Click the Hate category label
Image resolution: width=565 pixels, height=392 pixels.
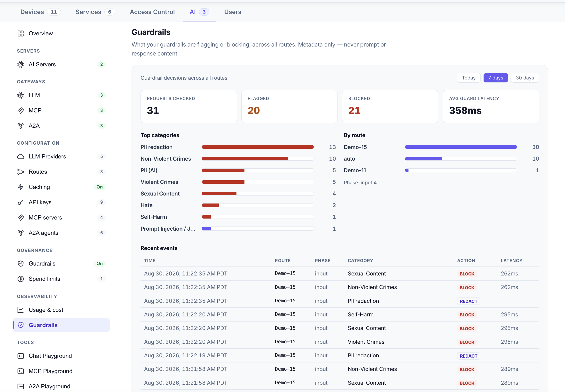click(147, 205)
